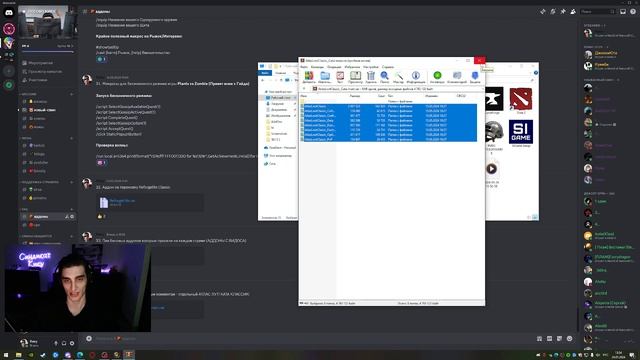Screen dimensions: 640x360
Task: Open server name dropdown above channel list
Action: [47, 11]
